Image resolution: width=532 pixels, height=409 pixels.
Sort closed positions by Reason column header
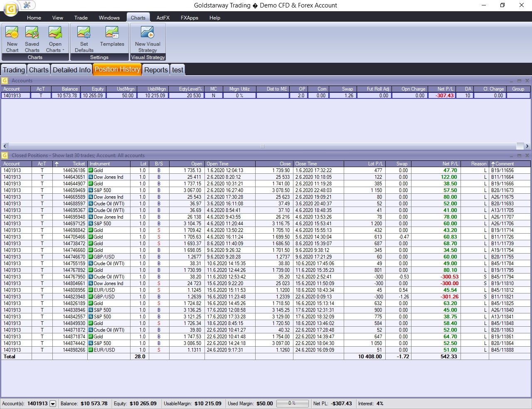pyautogui.click(x=474, y=164)
